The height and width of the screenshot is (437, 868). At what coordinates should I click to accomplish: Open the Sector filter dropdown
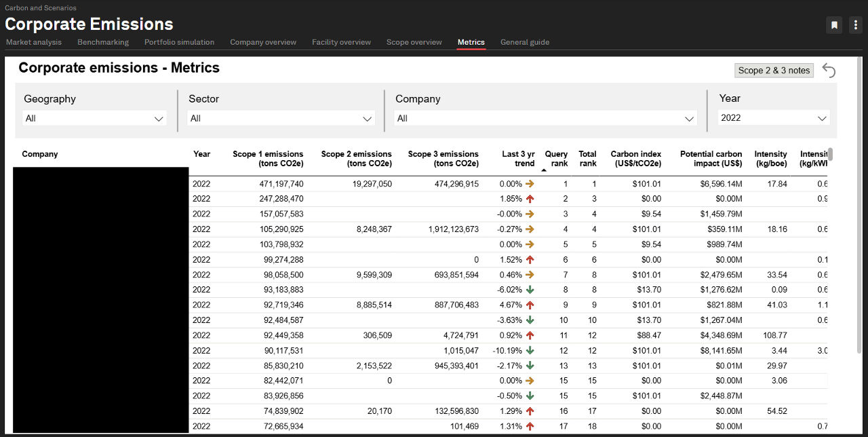click(x=281, y=119)
